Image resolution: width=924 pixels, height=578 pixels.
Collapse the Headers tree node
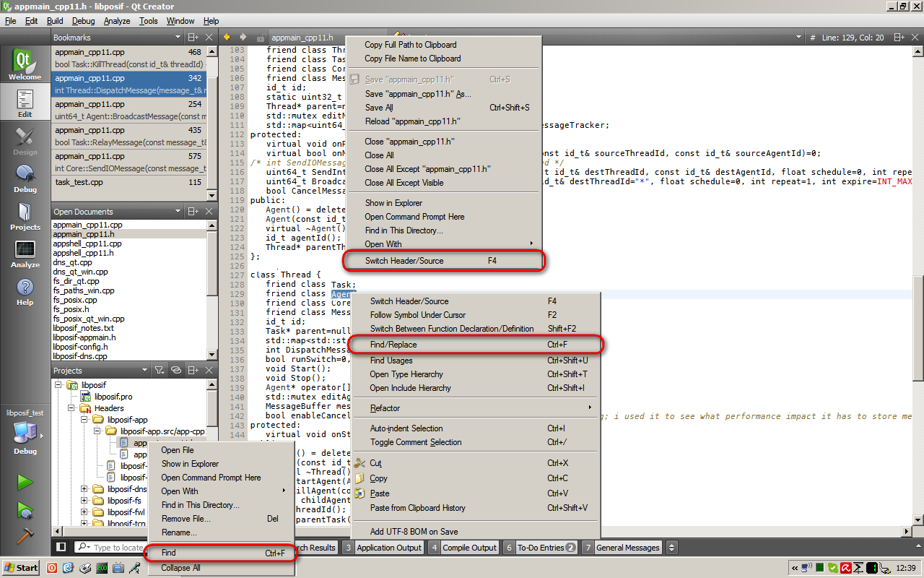pos(71,408)
